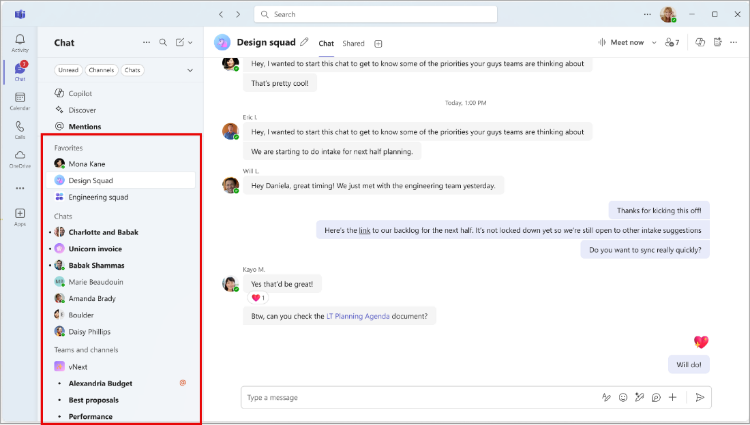The height and width of the screenshot is (425, 750).
Task: Open the Best proposals channel
Action: [121, 400]
